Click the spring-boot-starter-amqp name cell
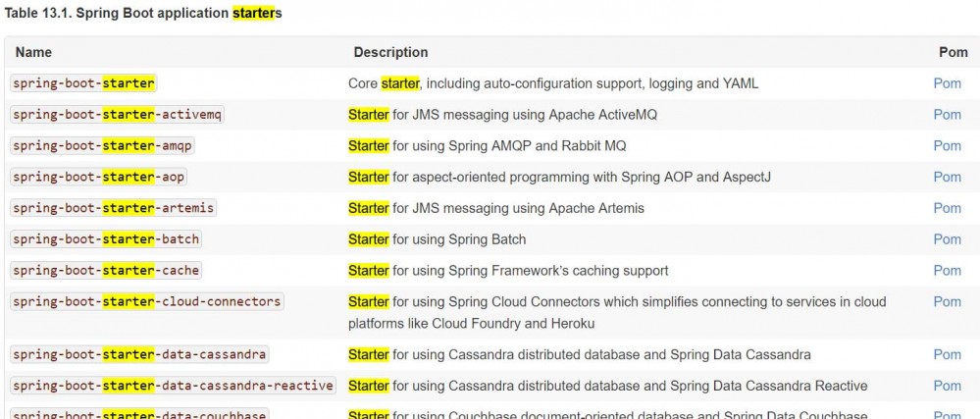980x419 pixels. tap(103, 146)
